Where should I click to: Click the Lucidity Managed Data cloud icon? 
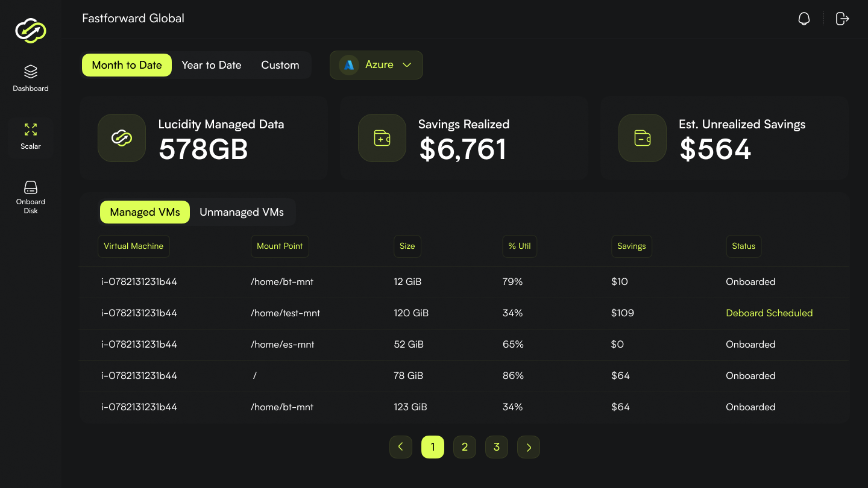(x=122, y=138)
